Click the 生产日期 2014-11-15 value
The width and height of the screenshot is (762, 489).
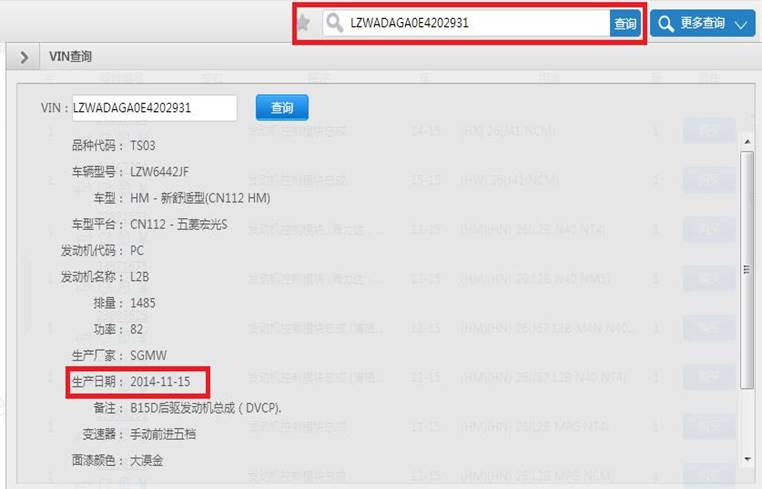click(160, 382)
